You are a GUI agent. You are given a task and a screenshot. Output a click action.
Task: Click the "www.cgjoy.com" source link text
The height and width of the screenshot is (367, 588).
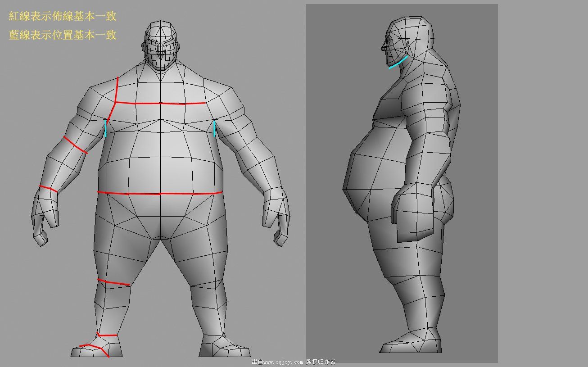pos(283,362)
